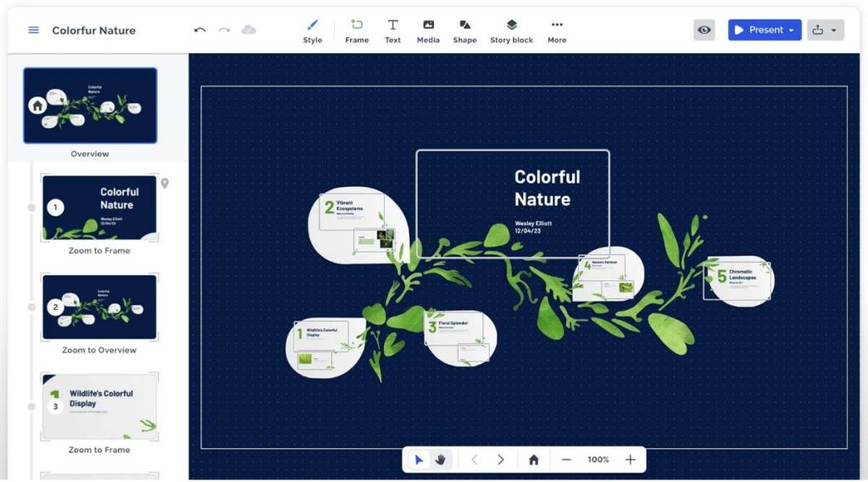Image resolution: width=868 pixels, height=482 pixels.
Task: Open the Style tool
Action: pos(312,31)
